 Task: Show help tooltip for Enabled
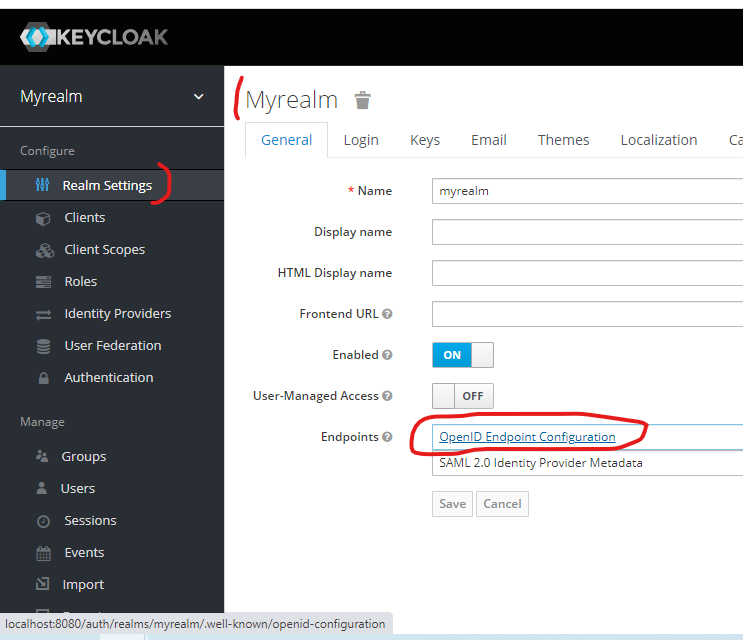(x=387, y=354)
